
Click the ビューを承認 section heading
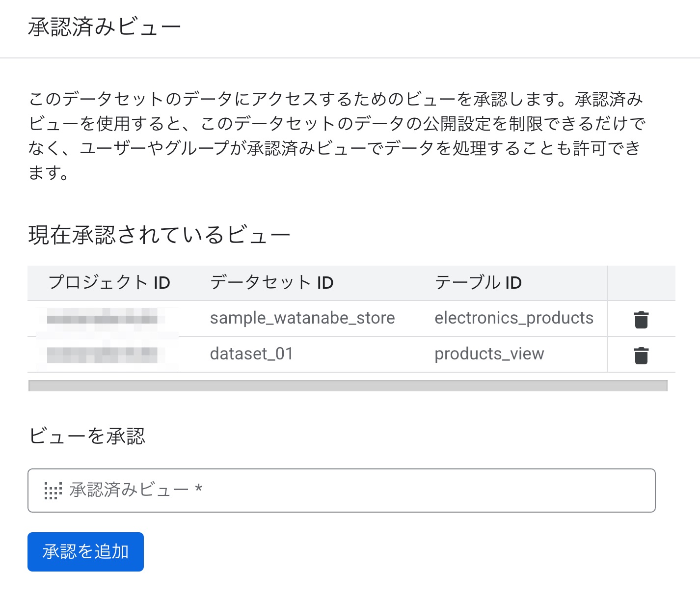pos(87,436)
